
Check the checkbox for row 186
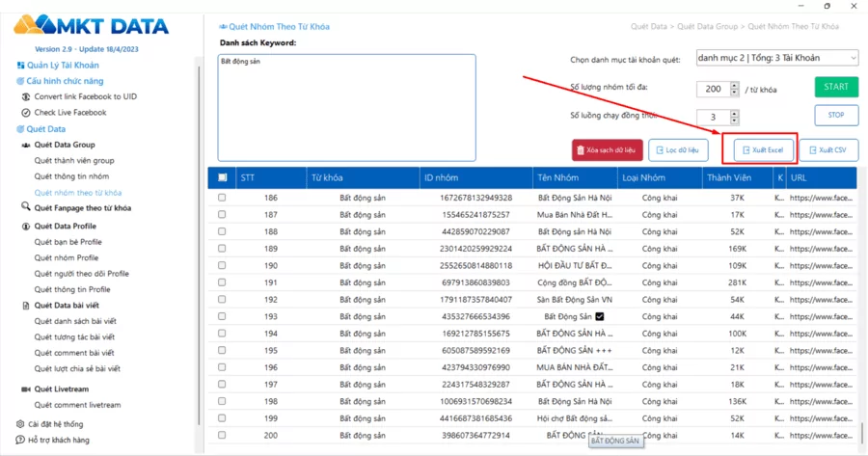point(222,198)
